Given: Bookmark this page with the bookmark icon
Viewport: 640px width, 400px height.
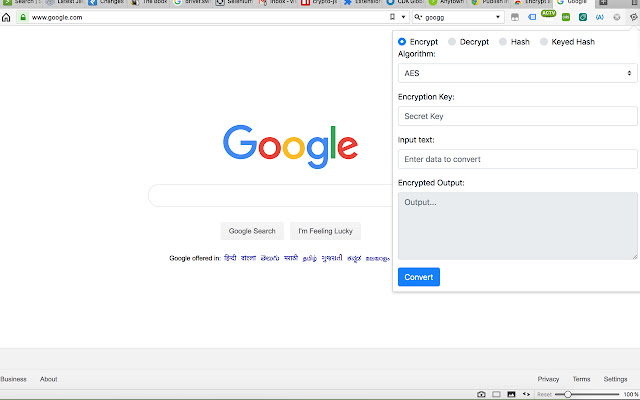Looking at the screenshot, I should click(392, 17).
